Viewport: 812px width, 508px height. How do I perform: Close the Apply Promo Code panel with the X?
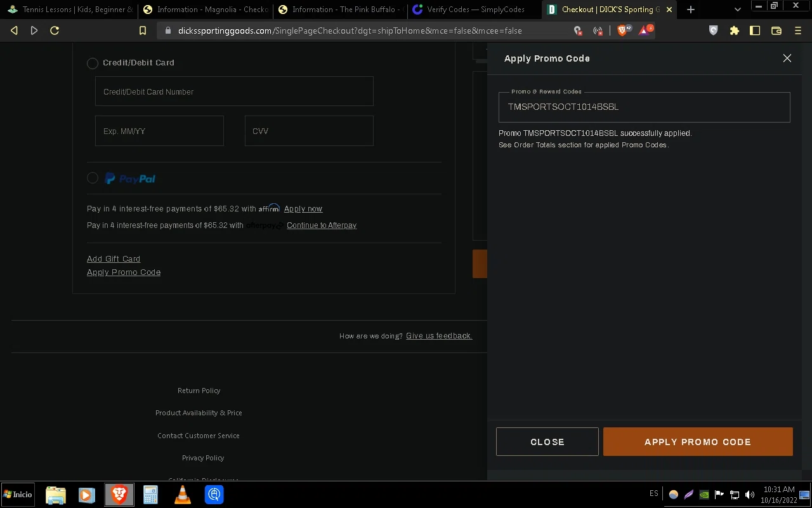tap(787, 58)
